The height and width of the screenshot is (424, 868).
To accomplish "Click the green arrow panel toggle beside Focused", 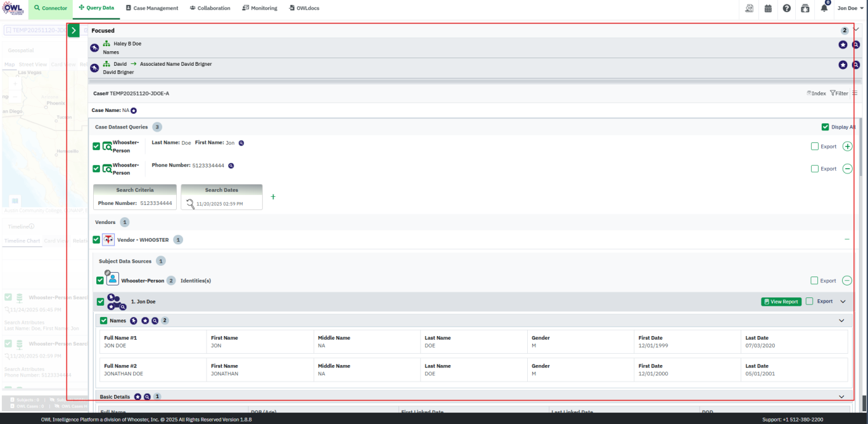I will pos(74,30).
